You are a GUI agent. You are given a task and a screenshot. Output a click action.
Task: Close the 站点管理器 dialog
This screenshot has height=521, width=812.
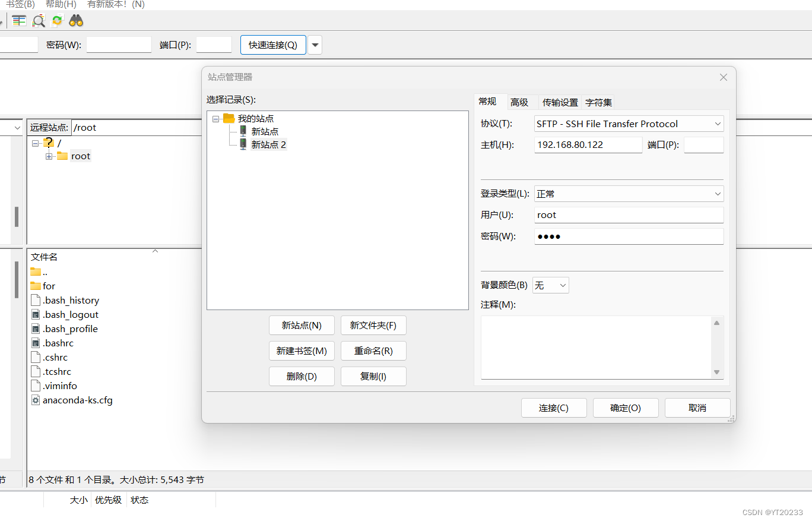(724, 77)
